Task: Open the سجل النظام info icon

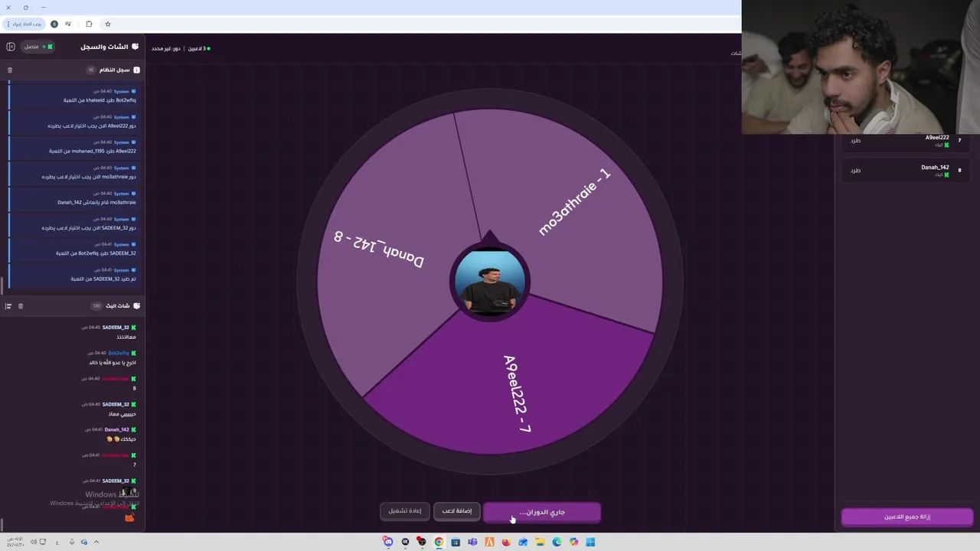Action: tap(136, 70)
